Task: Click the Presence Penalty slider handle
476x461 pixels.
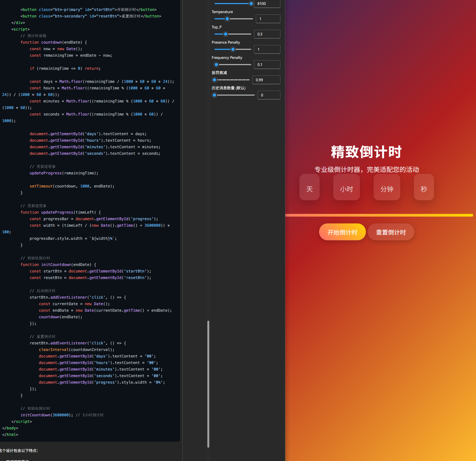Action: pyautogui.click(x=232, y=49)
